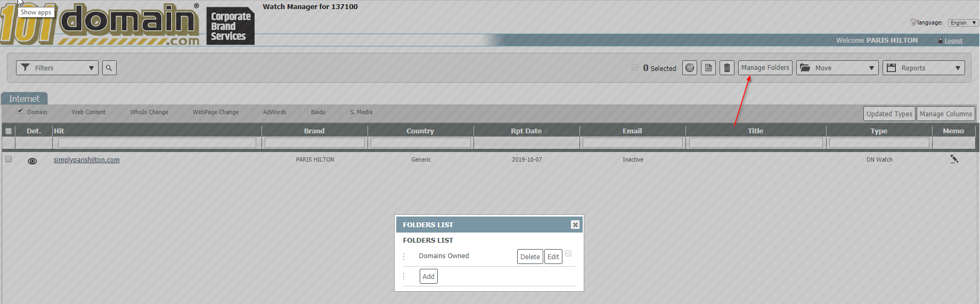
Task: Click the magnifier search icon beside Filters
Action: (x=109, y=68)
